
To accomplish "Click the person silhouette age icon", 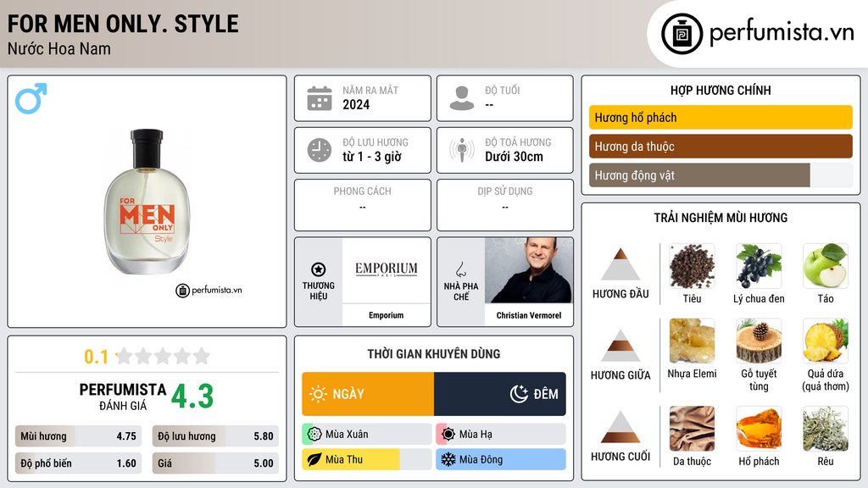I will point(462,98).
